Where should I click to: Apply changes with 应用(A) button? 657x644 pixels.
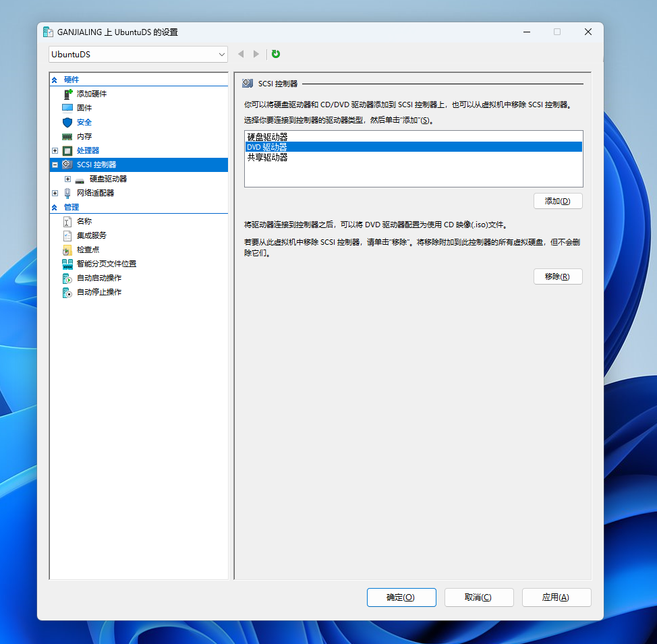pos(556,597)
